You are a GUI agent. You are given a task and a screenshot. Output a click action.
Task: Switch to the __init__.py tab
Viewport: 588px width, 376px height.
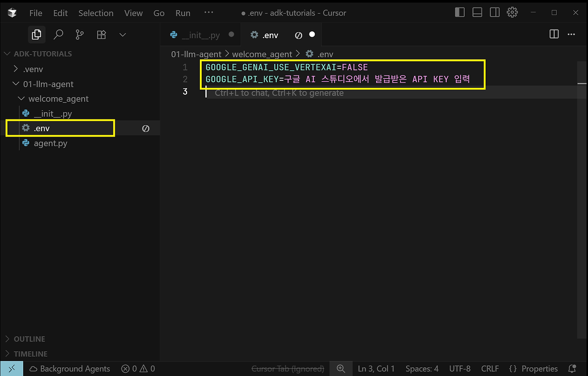coord(202,35)
